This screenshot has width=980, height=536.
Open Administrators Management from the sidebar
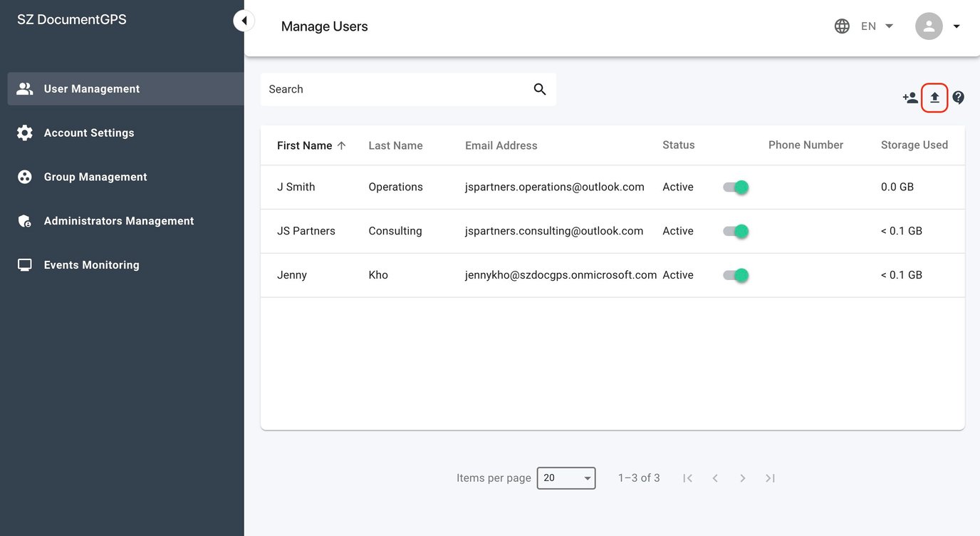(118, 220)
